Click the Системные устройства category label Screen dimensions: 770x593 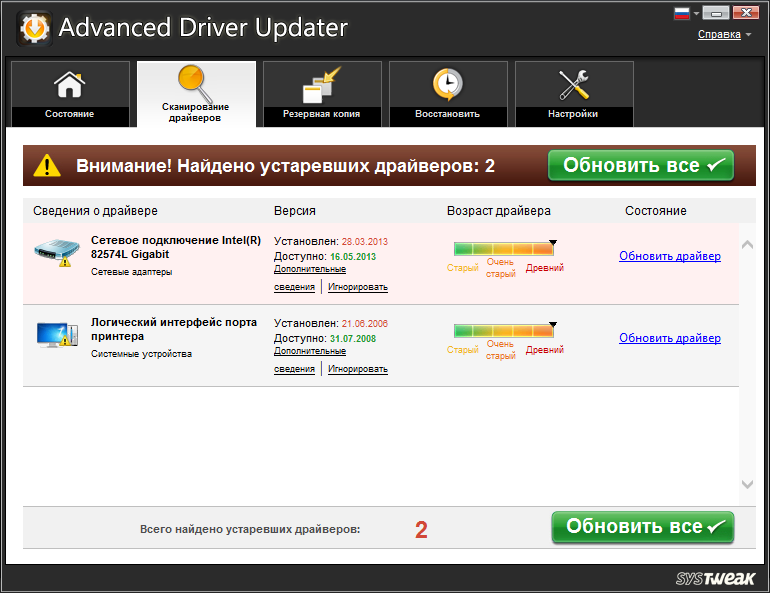tap(141, 354)
